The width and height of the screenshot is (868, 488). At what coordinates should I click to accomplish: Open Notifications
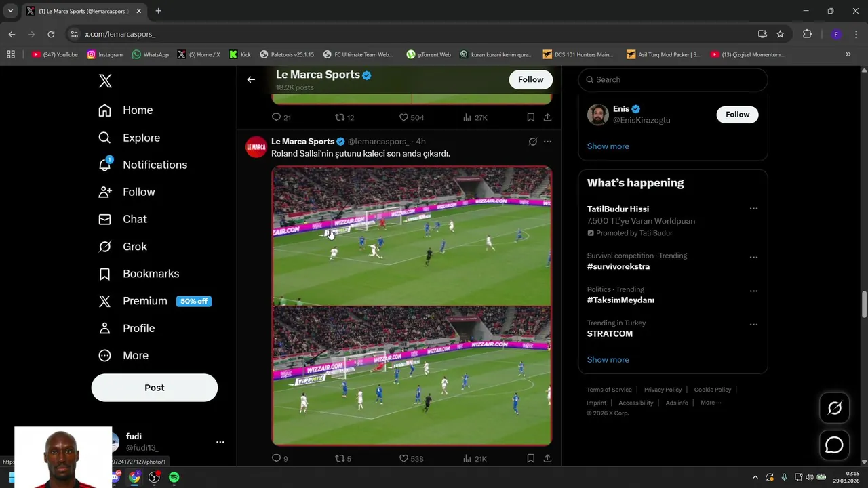pyautogui.click(x=142, y=165)
